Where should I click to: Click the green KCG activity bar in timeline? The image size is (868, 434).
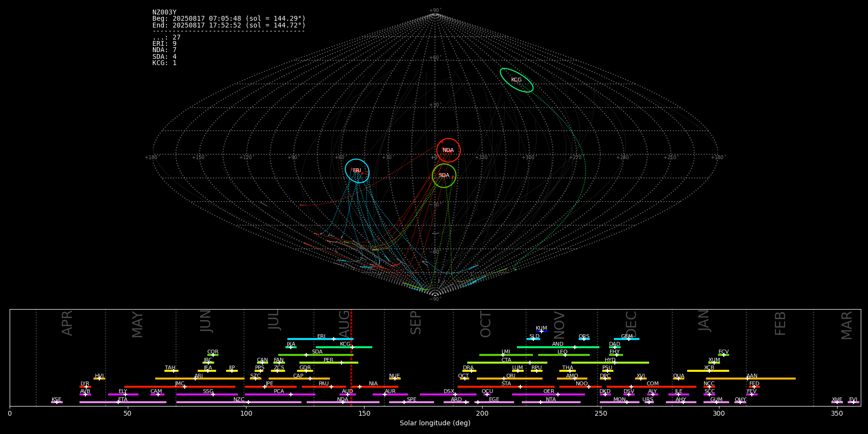pos(344,347)
